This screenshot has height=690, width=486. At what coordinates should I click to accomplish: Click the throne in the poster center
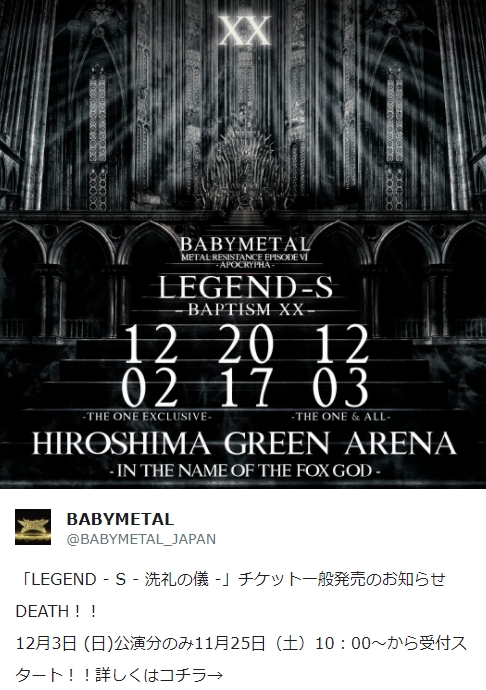243,165
